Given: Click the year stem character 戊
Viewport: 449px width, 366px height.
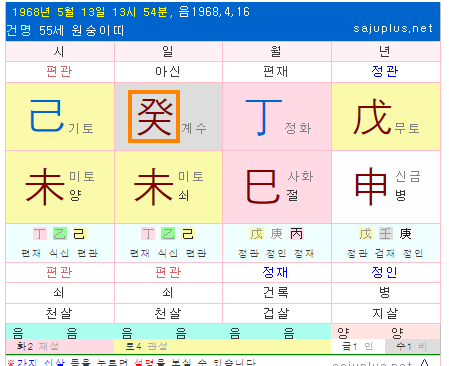Looking at the screenshot, I should click(x=373, y=116).
